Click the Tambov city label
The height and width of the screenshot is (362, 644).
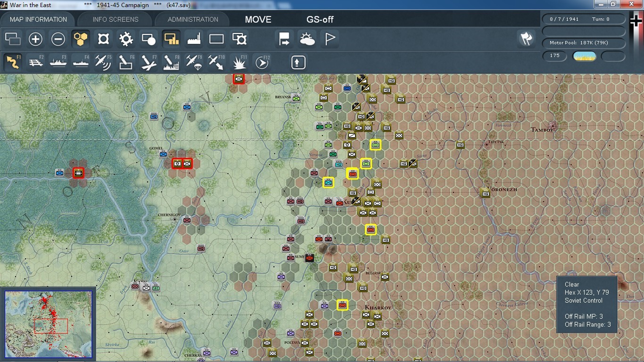(x=542, y=129)
